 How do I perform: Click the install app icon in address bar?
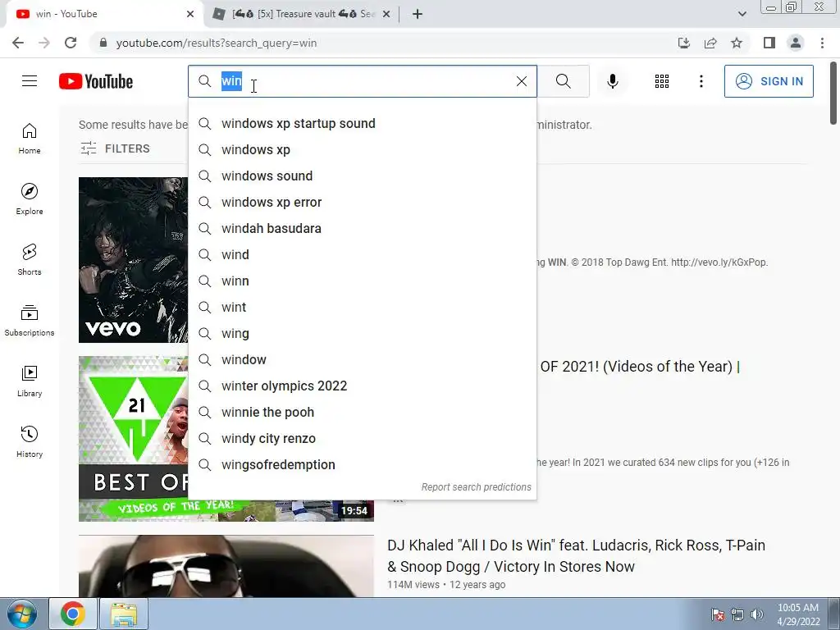[684, 43]
